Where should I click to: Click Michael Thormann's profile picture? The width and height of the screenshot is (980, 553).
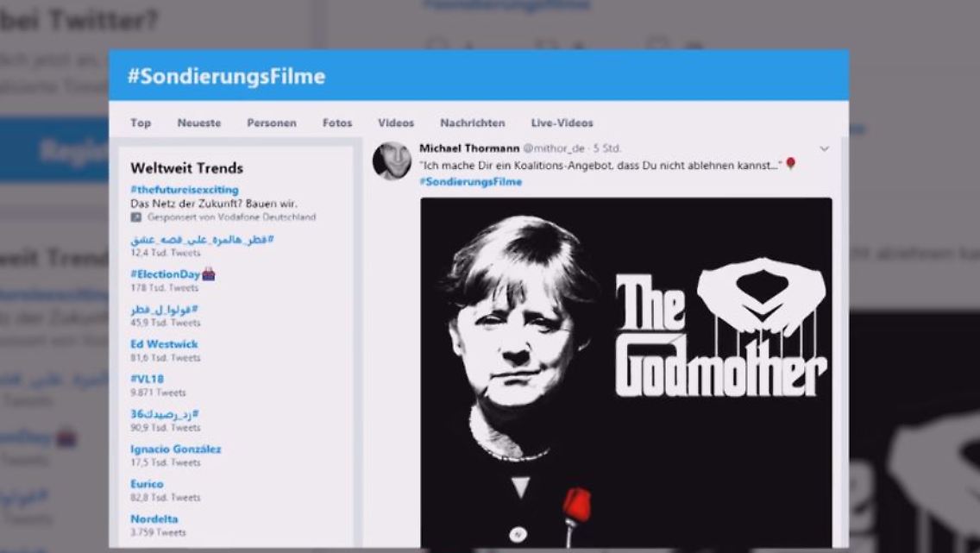click(392, 160)
